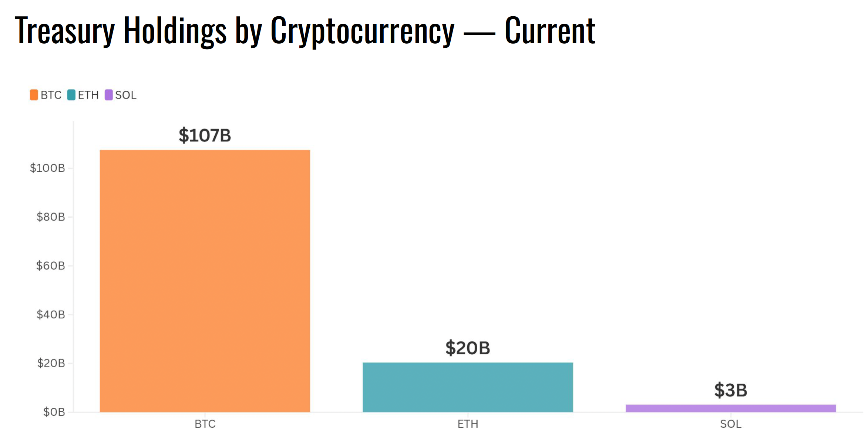Viewport: 868px width, 436px height.
Task: Click the $107B value label above the BTC bar
Action: 205,135
